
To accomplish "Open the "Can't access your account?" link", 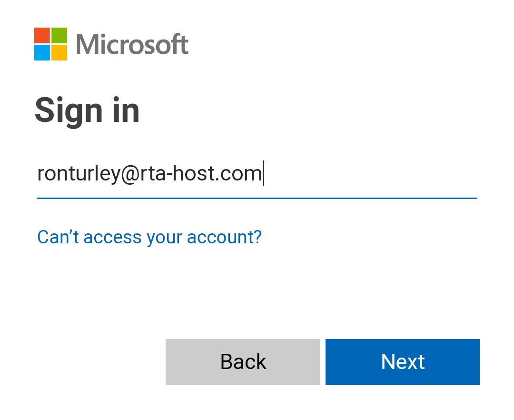I will [149, 237].
